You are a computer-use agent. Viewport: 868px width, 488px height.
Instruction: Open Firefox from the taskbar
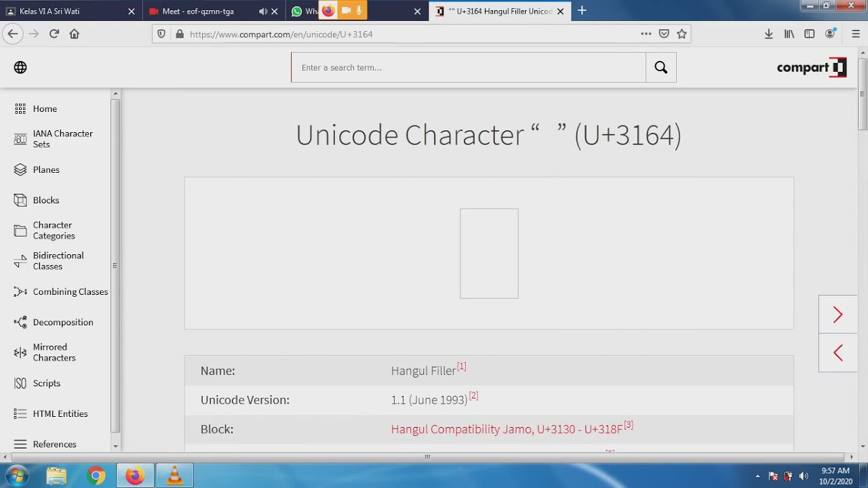(135, 476)
